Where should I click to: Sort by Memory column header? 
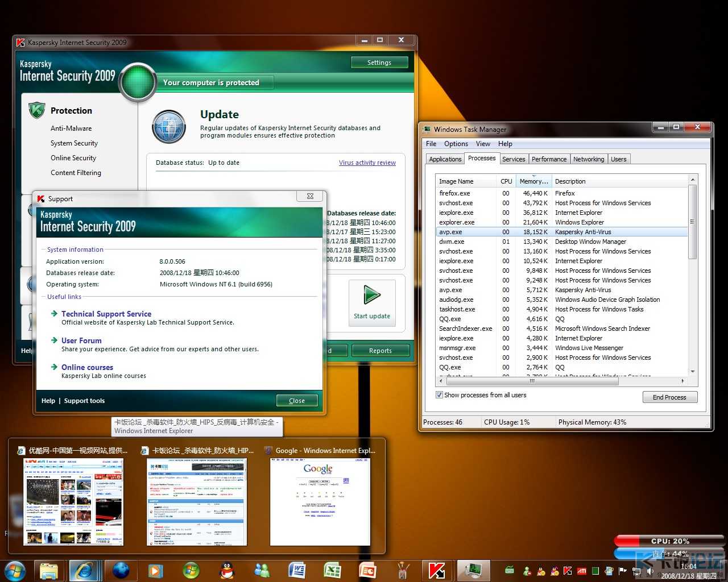[533, 181]
